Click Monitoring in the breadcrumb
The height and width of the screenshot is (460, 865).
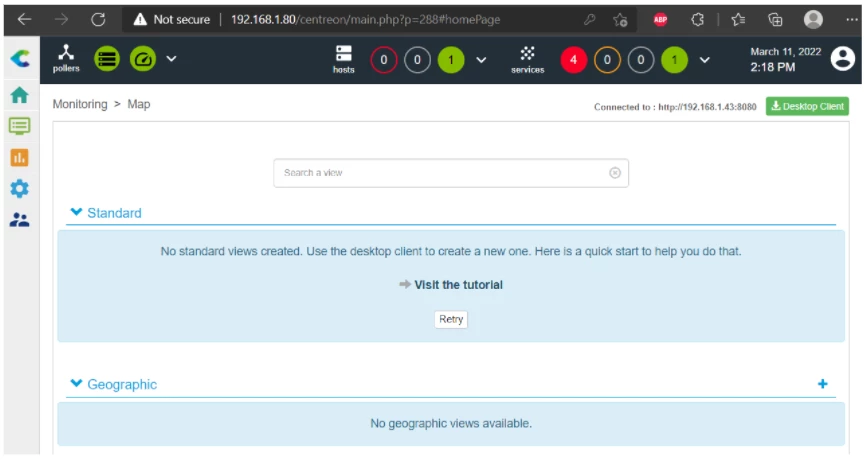click(x=80, y=104)
